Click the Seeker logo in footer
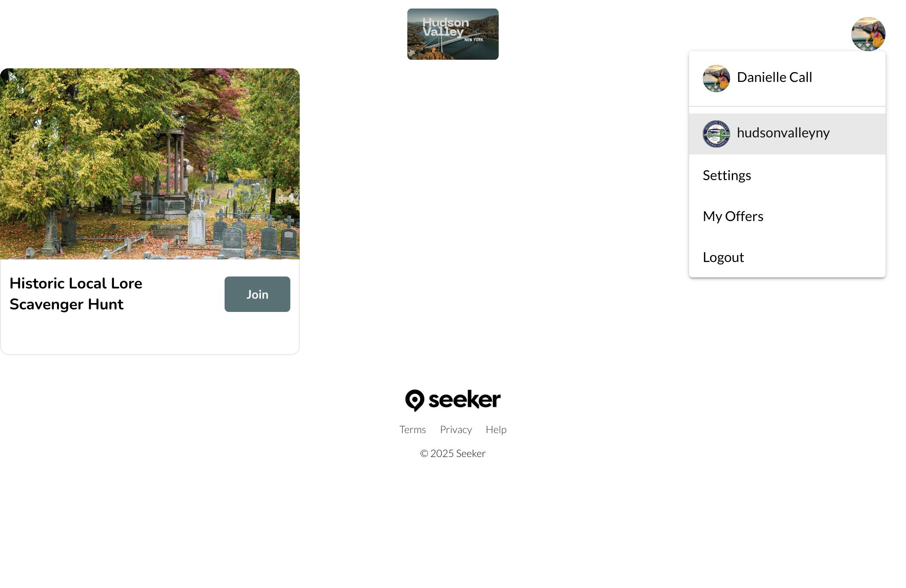 [x=453, y=400]
